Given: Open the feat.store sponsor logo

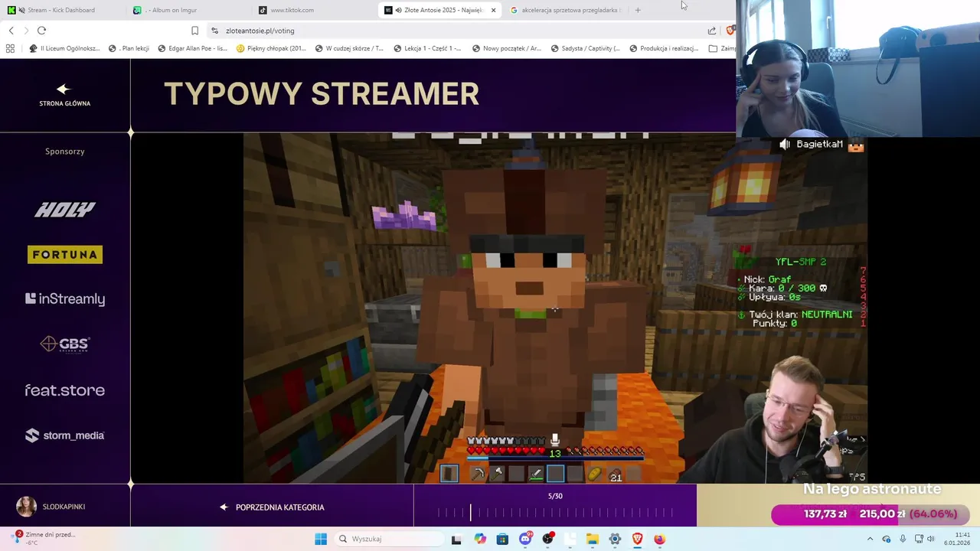Looking at the screenshot, I should 65,390.
